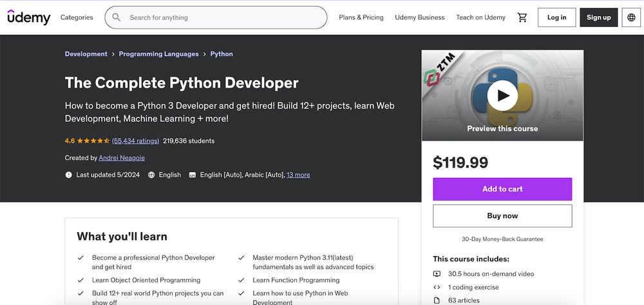Click Add to cart
This screenshot has width=644, height=305.
point(502,189)
